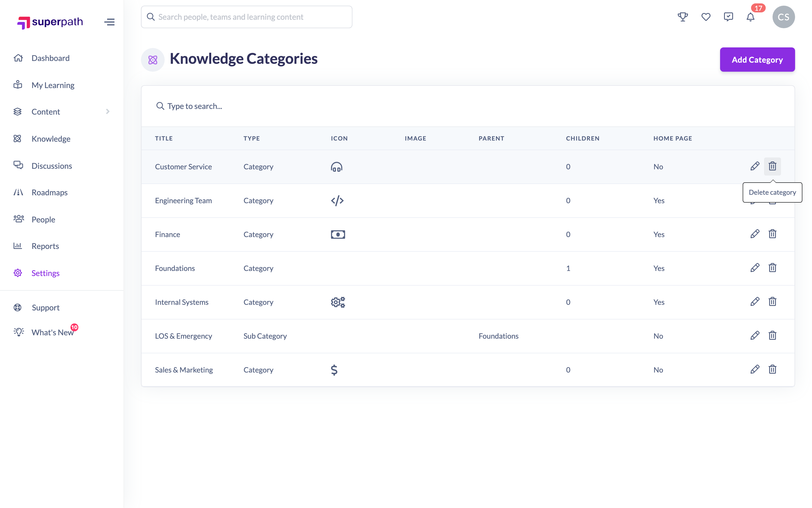Edit the LOS & Emergency sub category
This screenshot has height=508, width=812.
pyautogui.click(x=754, y=336)
